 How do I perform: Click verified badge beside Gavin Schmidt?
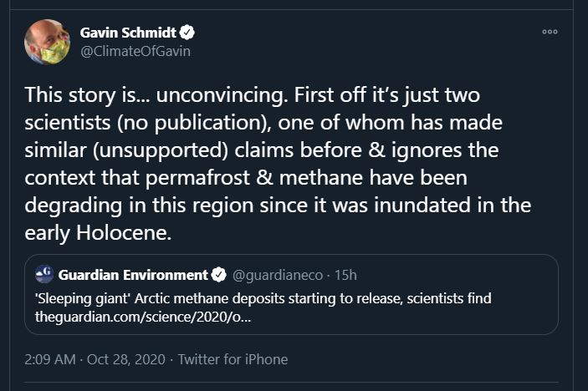[189, 33]
